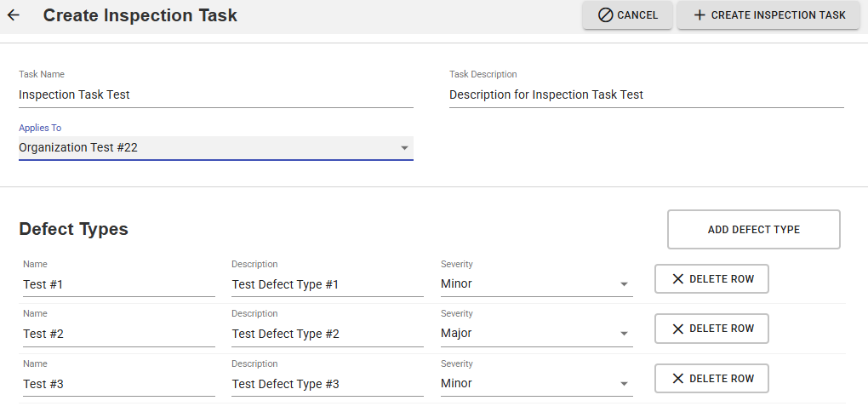The width and height of the screenshot is (868, 412).
Task: Delete the Test #2 row
Action: 712,329
